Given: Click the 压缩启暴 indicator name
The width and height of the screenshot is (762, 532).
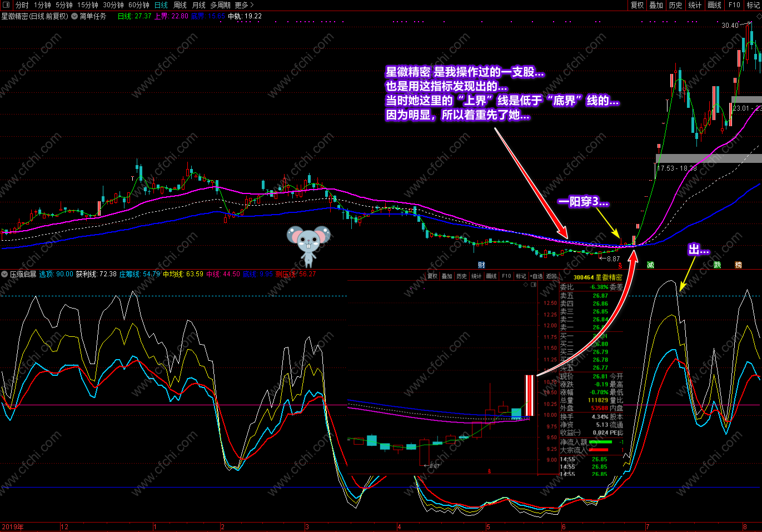Looking at the screenshot, I should [x=23, y=274].
